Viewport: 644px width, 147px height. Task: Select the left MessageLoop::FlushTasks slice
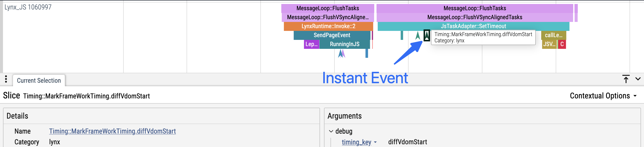pyautogui.click(x=327, y=8)
